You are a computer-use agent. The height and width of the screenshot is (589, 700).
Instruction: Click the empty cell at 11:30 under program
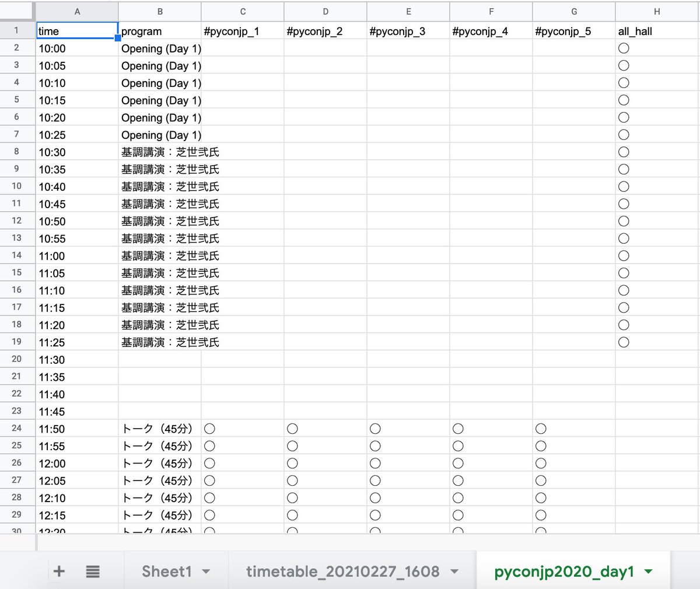tap(160, 360)
